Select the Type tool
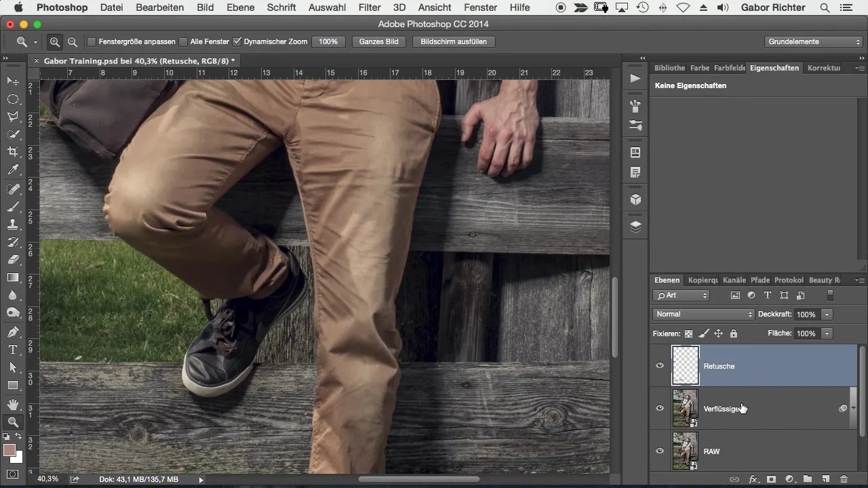Viewport: 868px width, 488px height. tap(12, 350)
